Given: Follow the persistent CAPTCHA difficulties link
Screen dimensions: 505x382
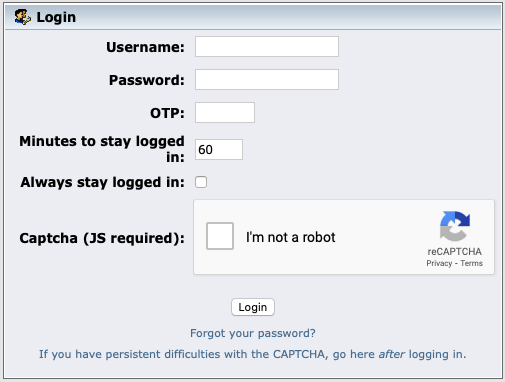Looking at the screenshot, I should pyautogui.click(x=253, y=354).
